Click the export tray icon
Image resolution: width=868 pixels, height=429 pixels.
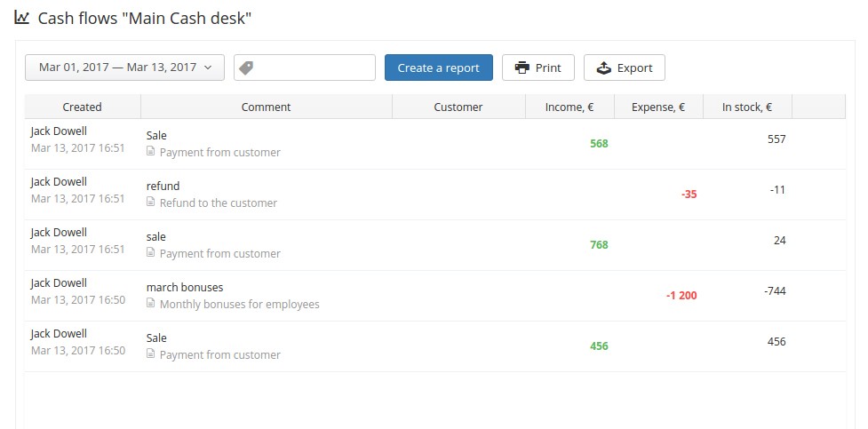[x=603, y=68]
